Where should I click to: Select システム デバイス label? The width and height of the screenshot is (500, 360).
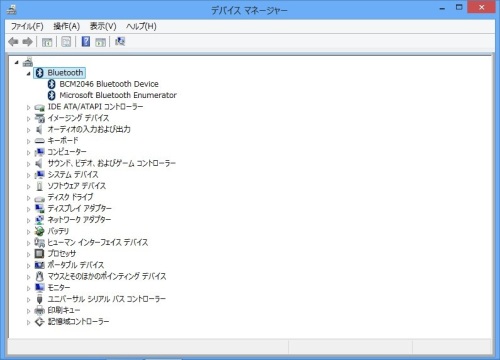73,174
